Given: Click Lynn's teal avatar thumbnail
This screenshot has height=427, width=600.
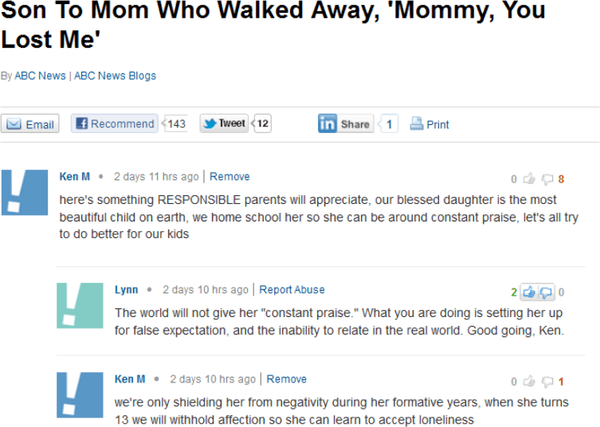Looking at the screenshot, I should tap(80, 306).
